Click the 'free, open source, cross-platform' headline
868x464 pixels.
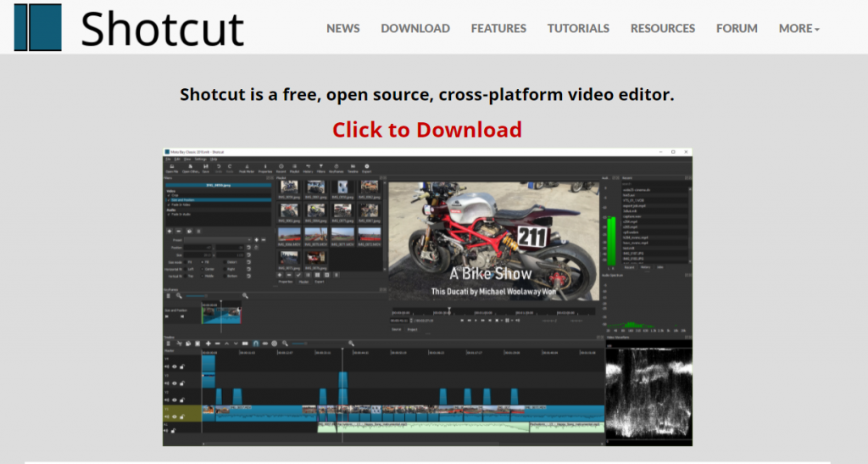(427, 94)
